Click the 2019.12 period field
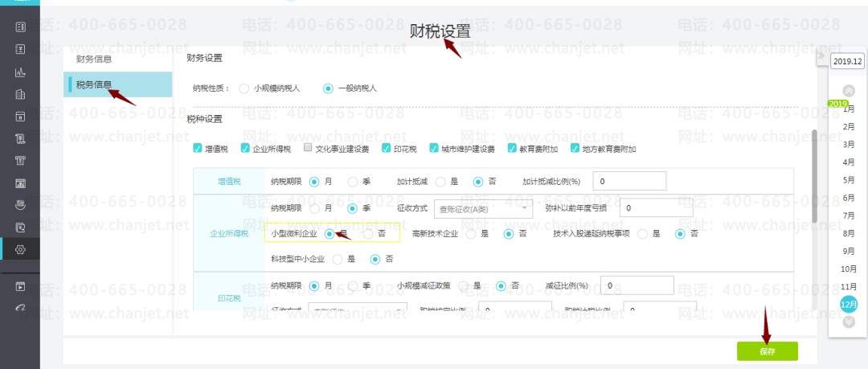Image resolution: width=868 pixels, height=369 pixels. [847, 61]
